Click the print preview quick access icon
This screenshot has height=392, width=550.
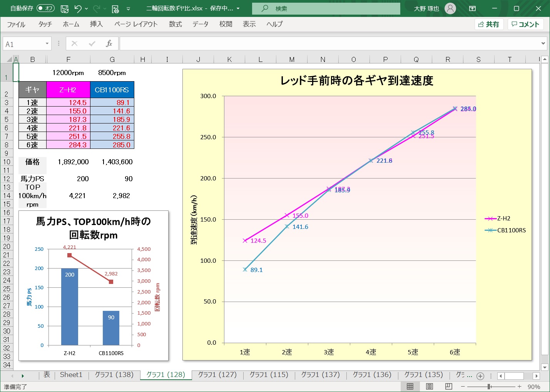tap(115, 8)
